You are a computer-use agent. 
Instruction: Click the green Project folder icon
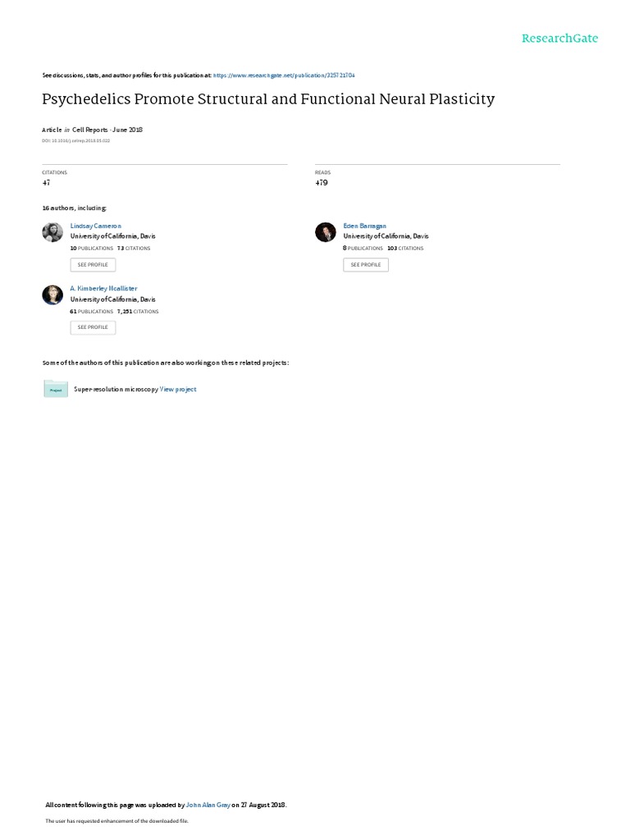[56, 389]
